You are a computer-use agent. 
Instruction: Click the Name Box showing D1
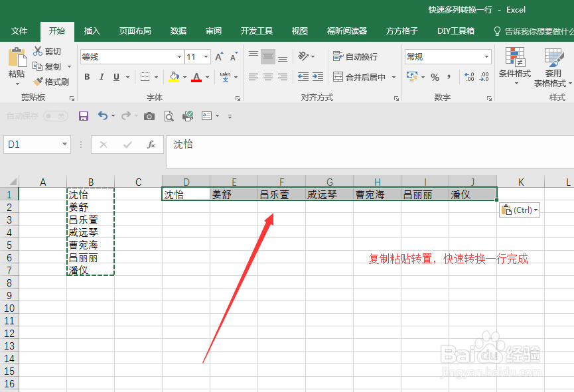click(x=32, y=144)
